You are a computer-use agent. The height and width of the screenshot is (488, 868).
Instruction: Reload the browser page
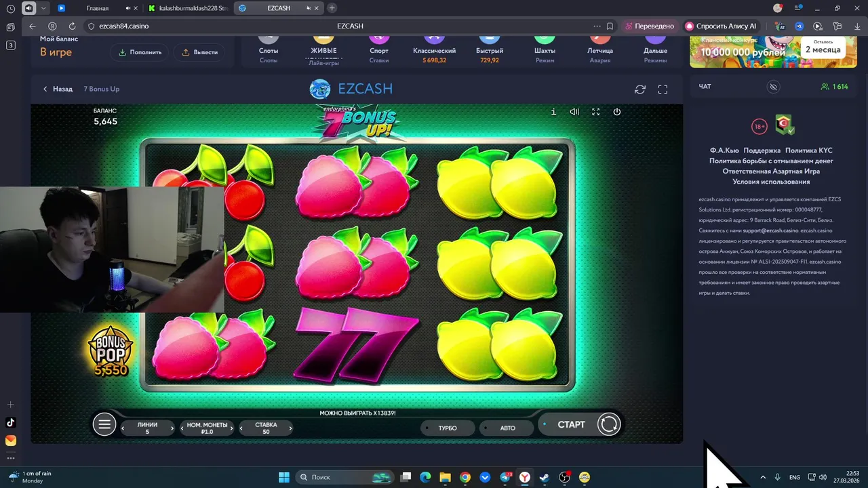(x=73, y=26)
